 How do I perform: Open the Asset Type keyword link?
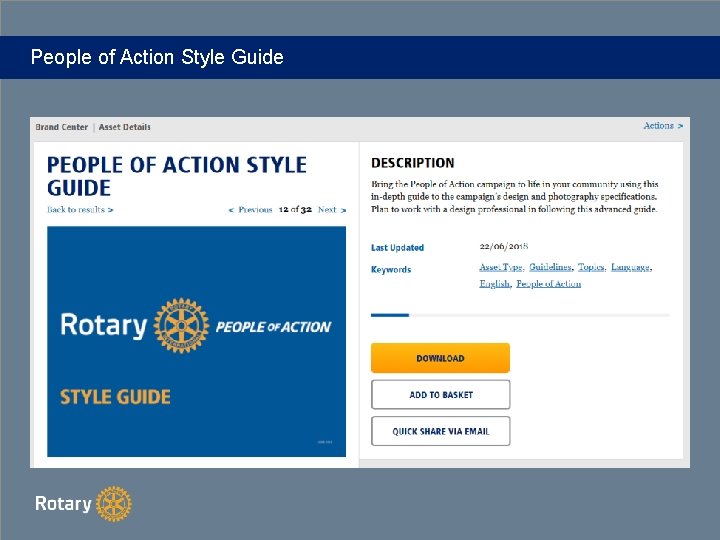(501, 267)
